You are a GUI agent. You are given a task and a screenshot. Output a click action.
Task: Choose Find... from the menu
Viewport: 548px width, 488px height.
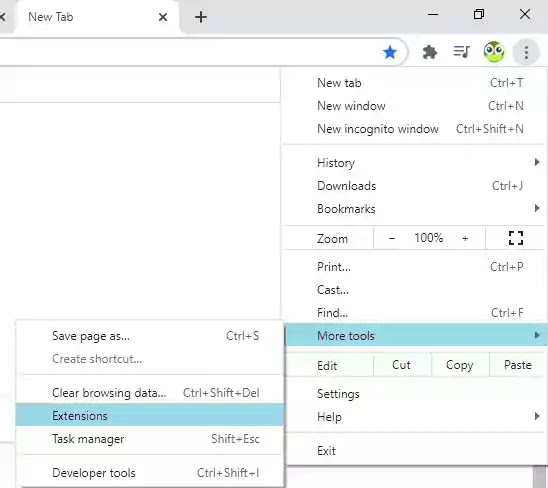pos(414,313)
